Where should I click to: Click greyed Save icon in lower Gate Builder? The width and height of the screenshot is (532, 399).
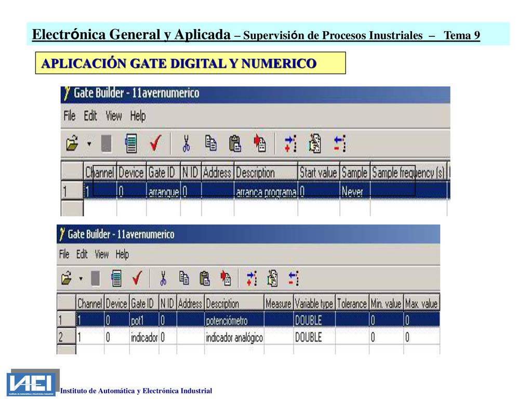click(96, 278)
